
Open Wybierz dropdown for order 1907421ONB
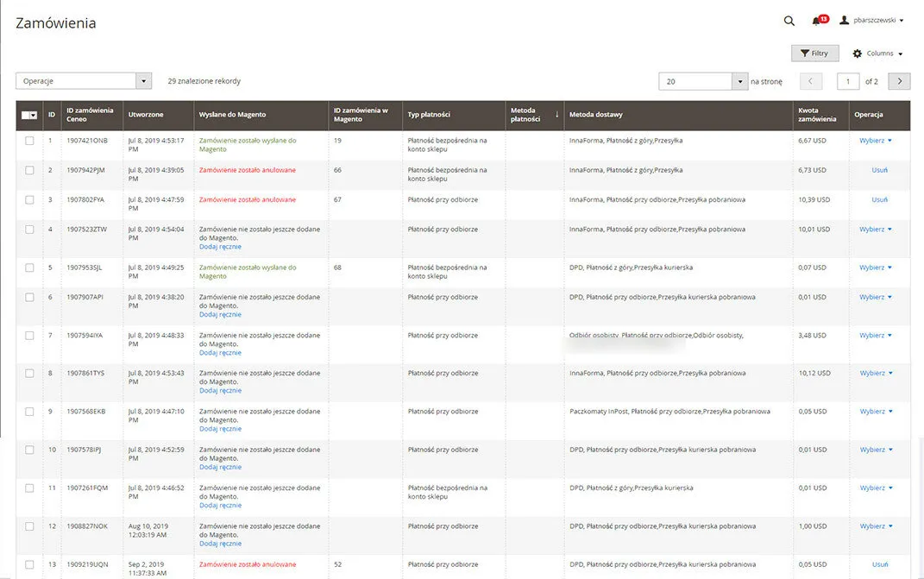click(876, 141)
